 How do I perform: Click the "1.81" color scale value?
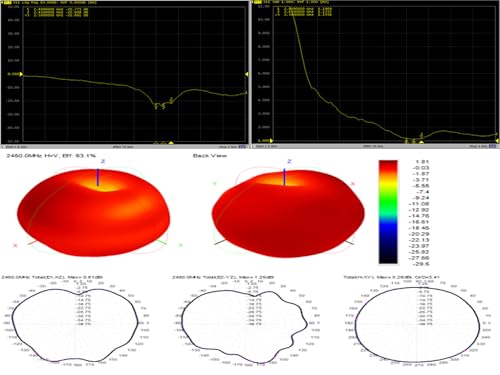click(x=422, y=162)
